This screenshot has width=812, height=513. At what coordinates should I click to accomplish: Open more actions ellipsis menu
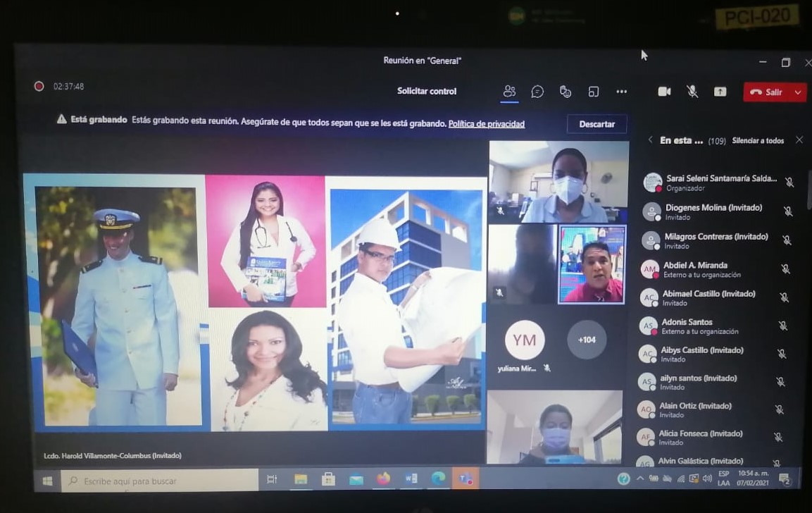(621, 92)
